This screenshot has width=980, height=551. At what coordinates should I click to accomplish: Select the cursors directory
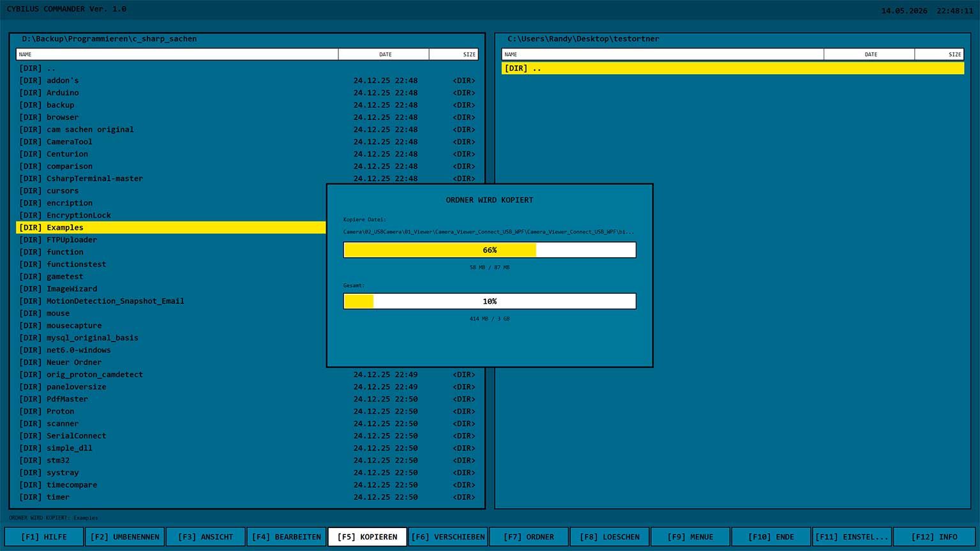171,191
